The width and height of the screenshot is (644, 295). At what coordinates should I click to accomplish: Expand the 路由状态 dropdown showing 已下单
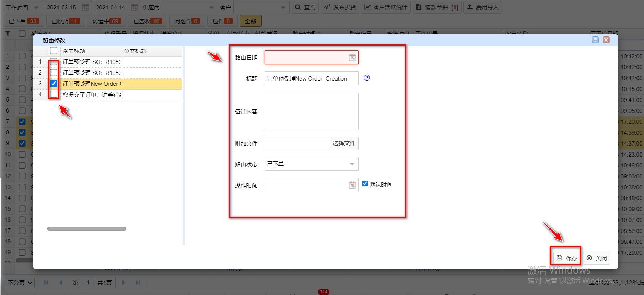click(x=352, y=164)
